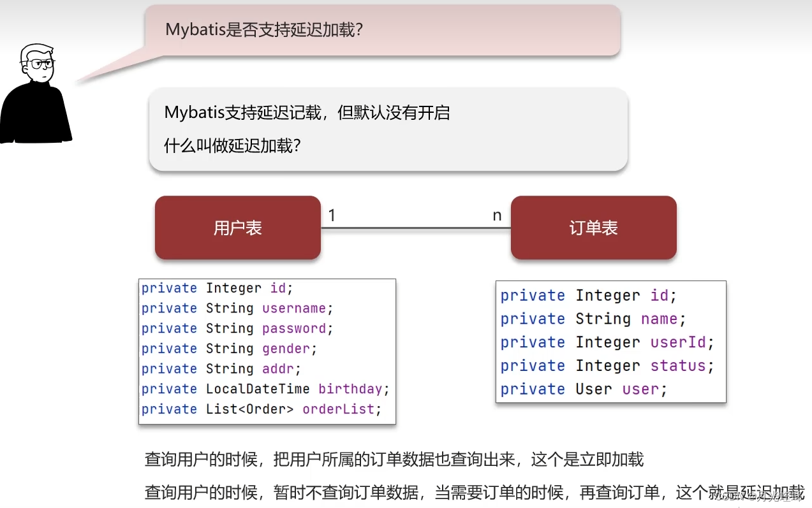Click 'private String gender;' line
Screen dimensions: 812x508
(x=229, y=349)
